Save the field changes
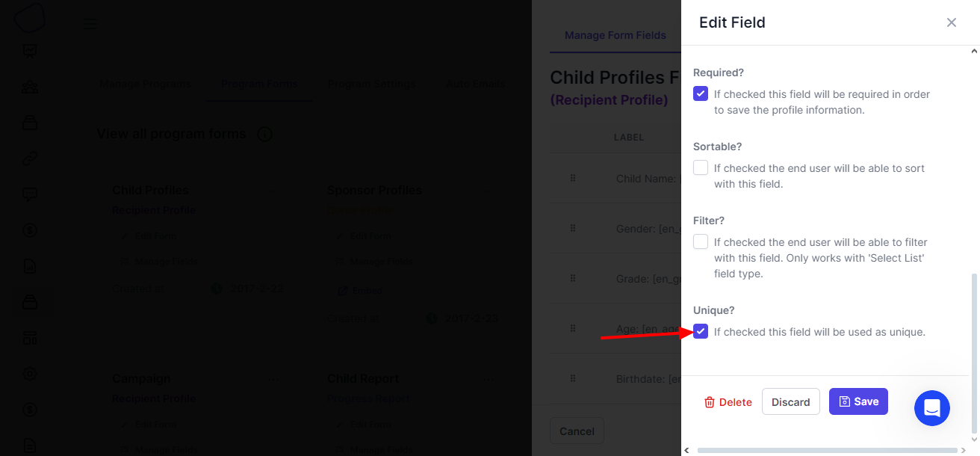The width and height of the screenshot is (980, 456). [x=858, y=401]
